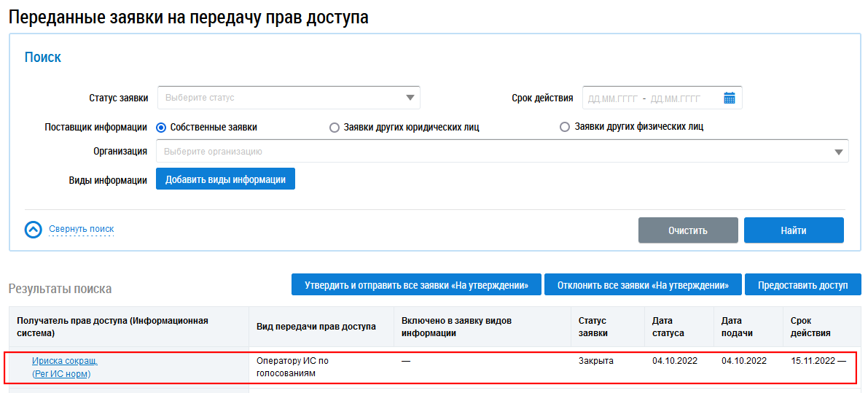Expand the 'Организация' dropdown list

coord(501,152)
